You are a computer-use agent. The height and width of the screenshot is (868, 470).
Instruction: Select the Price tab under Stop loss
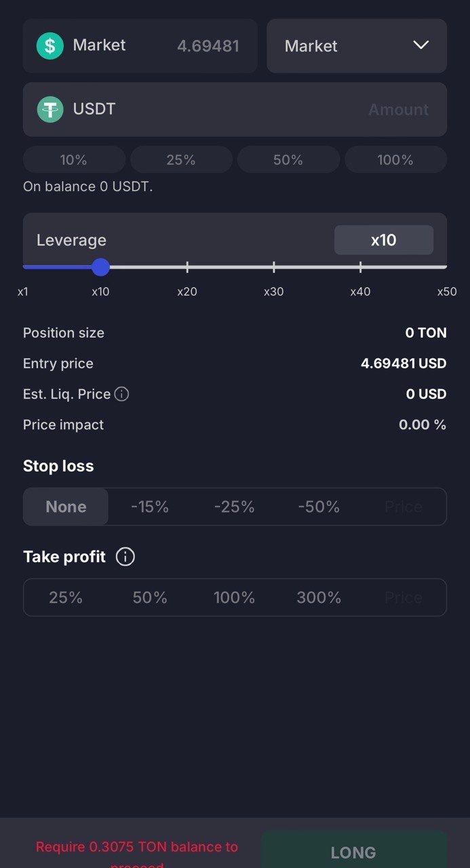pyautogui.click(x=403, y=507)
